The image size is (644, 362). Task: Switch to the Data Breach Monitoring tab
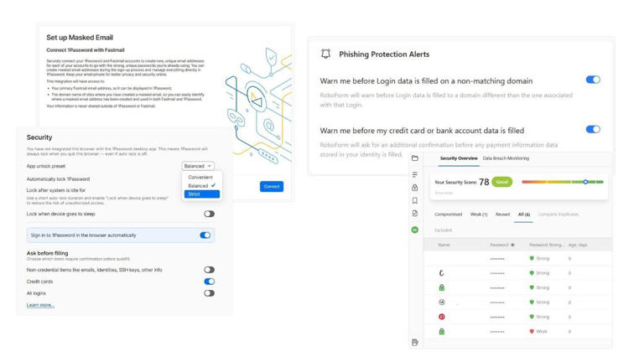506,158
